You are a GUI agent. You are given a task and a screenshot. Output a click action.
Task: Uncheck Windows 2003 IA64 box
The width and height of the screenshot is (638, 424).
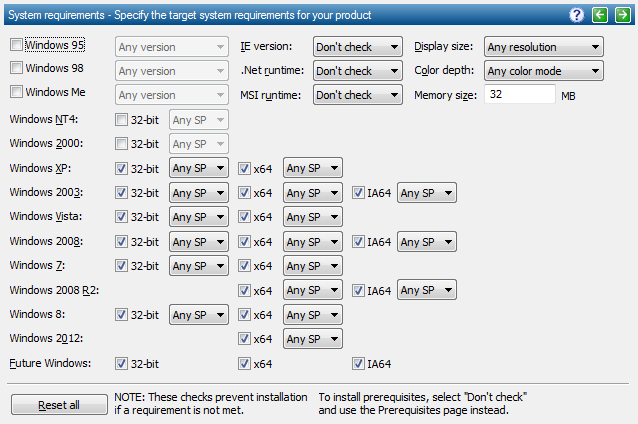pyautogui.click(x=358, y=192)
